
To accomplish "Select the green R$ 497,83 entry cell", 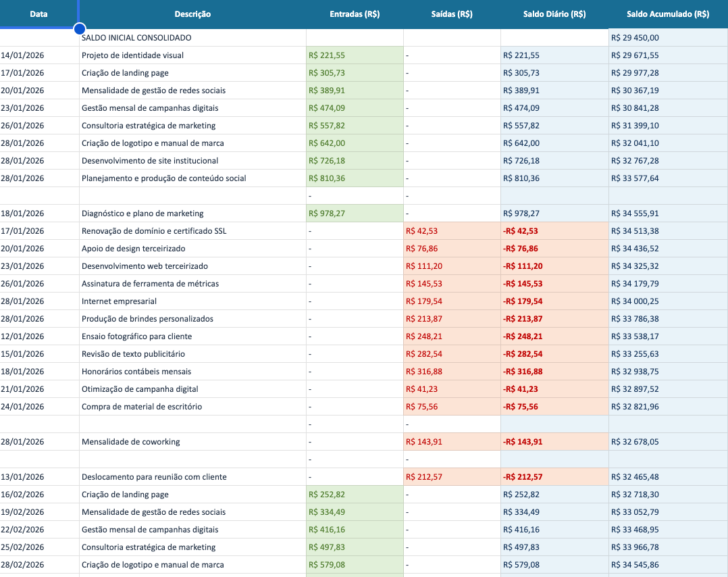I will [355, 547].
